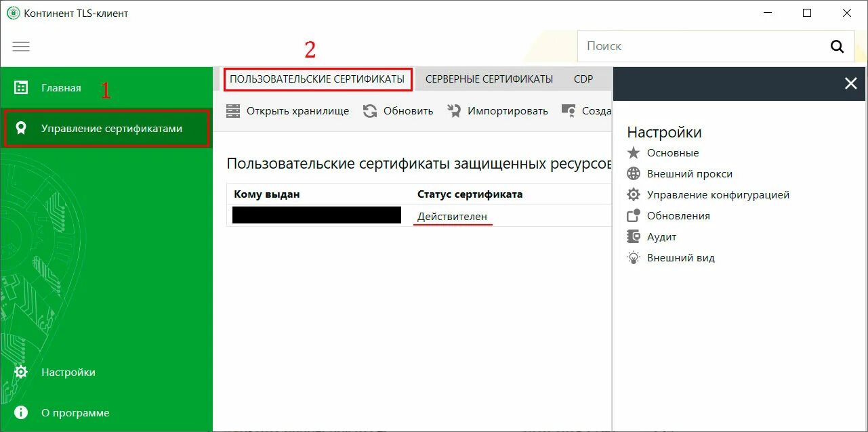
Task: Switch to Серверные сертификаты tab
Action: [x=489, y=79]
